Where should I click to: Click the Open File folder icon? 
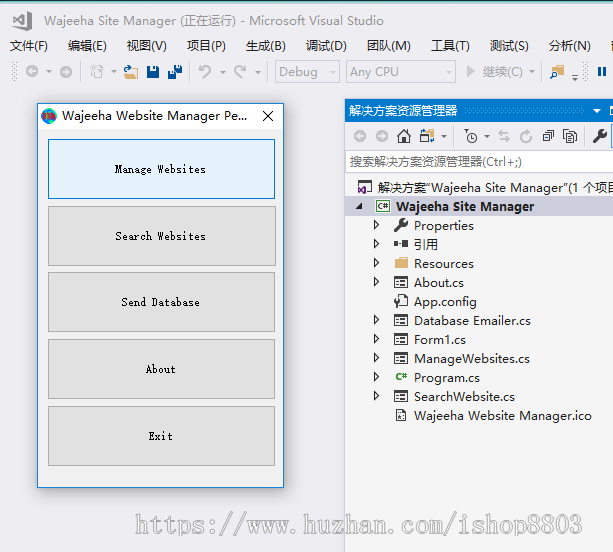pyautogui.click(x=131, y=72)
